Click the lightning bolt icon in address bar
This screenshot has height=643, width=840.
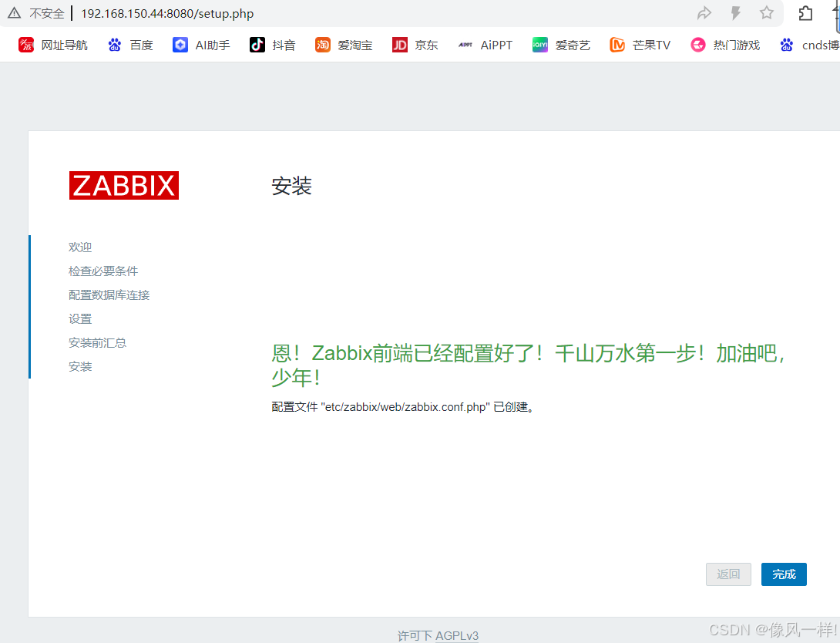(735, 13)
